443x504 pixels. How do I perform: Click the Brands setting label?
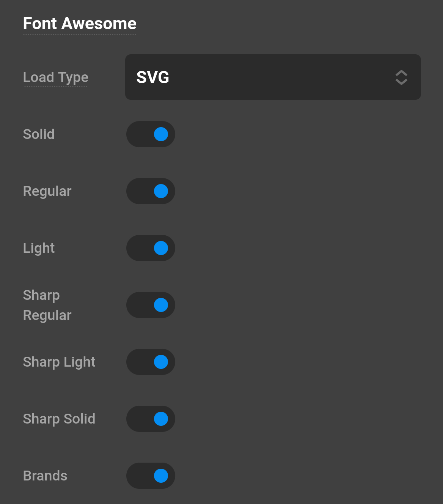click(x=45, y=476)
